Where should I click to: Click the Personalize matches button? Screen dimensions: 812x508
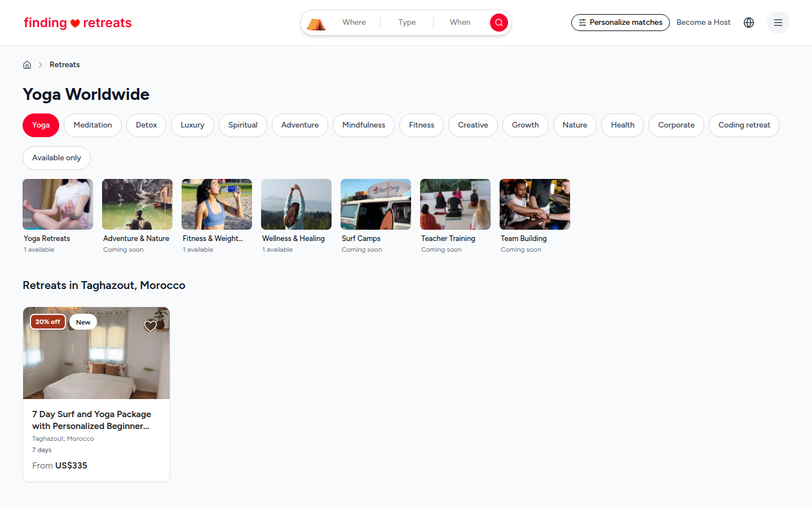pyautogui.click(x=620, y=23)
